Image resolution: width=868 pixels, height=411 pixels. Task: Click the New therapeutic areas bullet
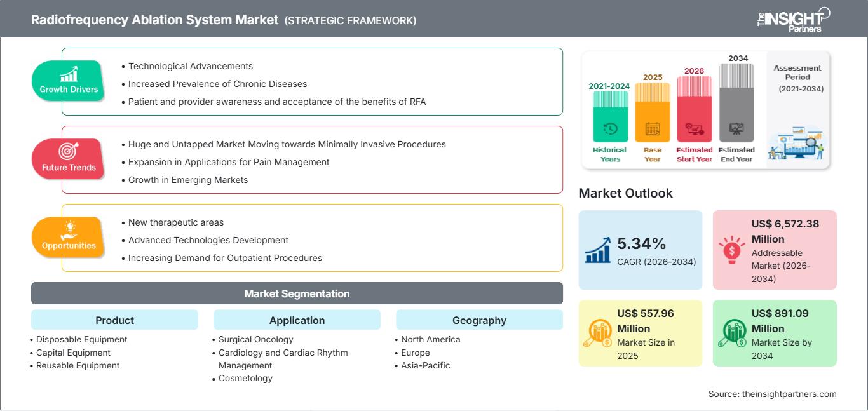pyautogui.click(x=176, y=222)
